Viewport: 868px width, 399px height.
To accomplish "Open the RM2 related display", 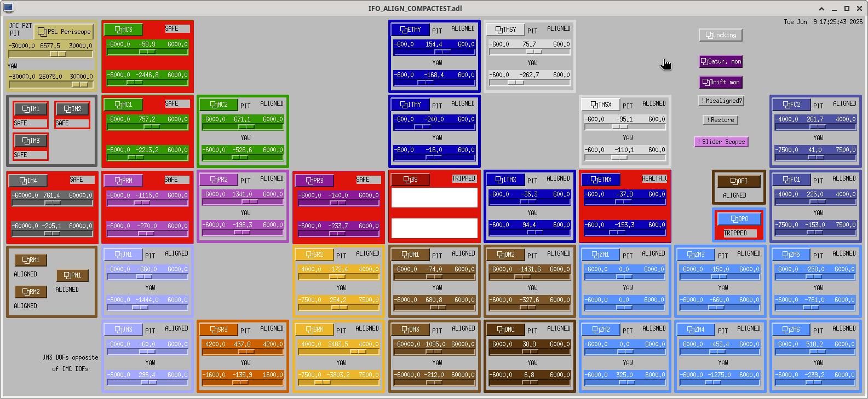I will [x=31, y=292].
